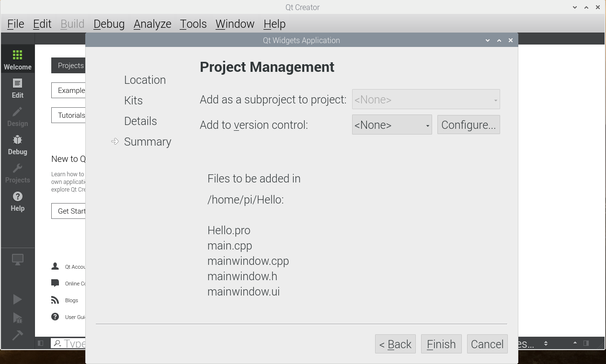Screen dimensions: 606x364
Task: Toggle the right sidebar visibility button
Action: point(586,343)
